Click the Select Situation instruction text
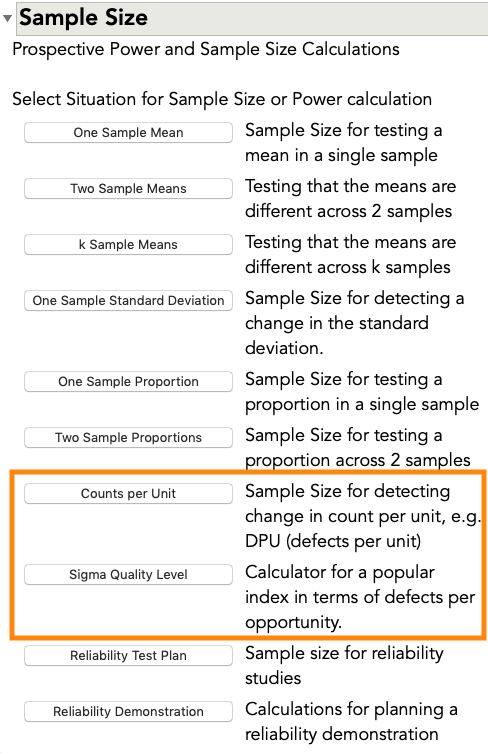The image size is (488, 753). pos(222,99)
